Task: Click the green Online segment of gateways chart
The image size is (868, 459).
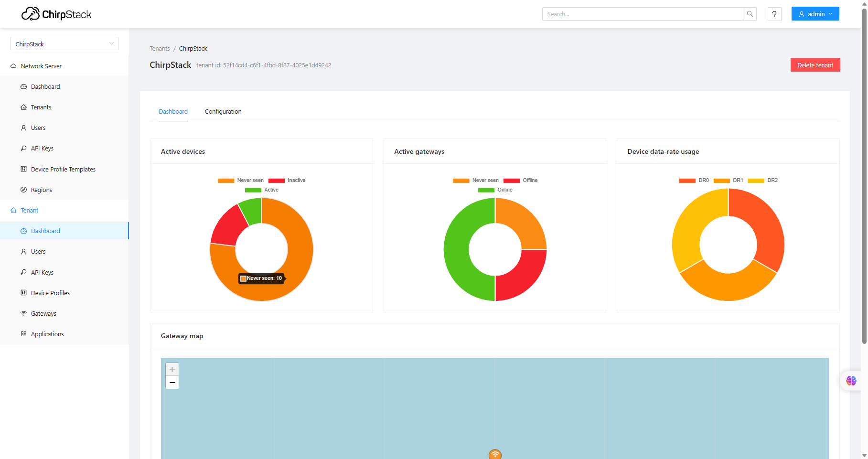Action: click(x=457, y=249)
